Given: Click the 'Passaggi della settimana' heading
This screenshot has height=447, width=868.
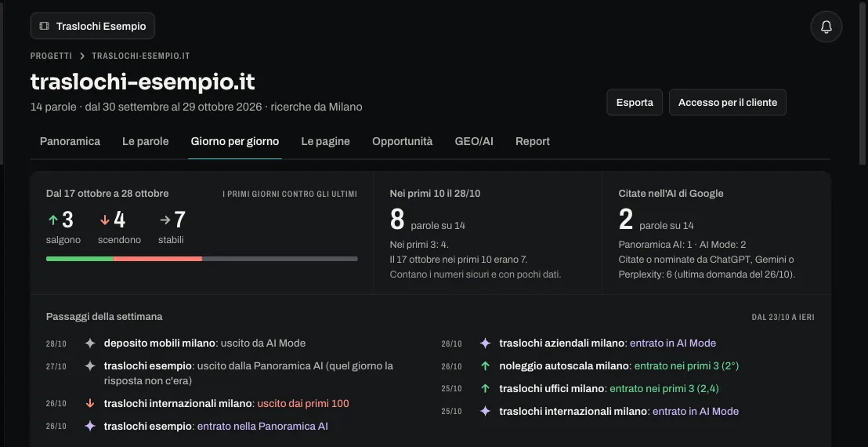Looking at the screenshot, I should 104,316.
